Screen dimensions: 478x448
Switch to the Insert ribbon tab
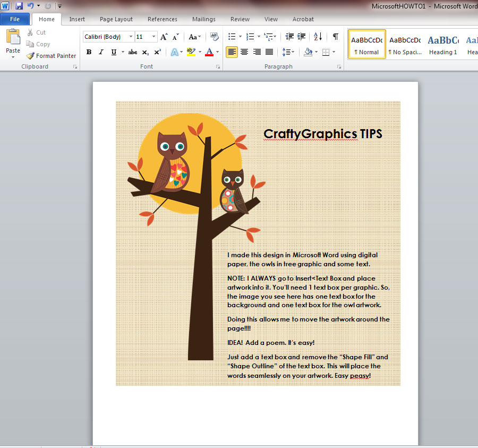pyautogui.click(x=77, y=19)
